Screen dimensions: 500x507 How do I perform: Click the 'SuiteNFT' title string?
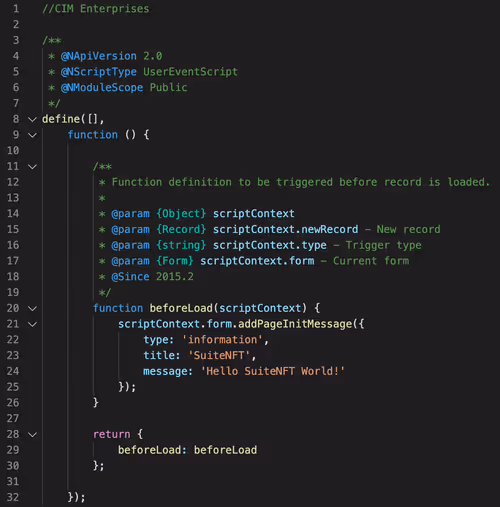(x=219, y=355)
